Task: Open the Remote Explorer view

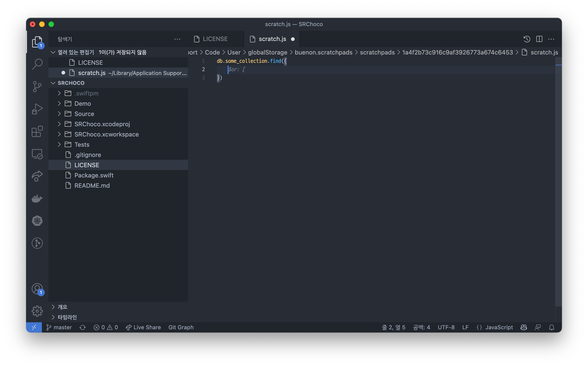Action: pos(37,154)
